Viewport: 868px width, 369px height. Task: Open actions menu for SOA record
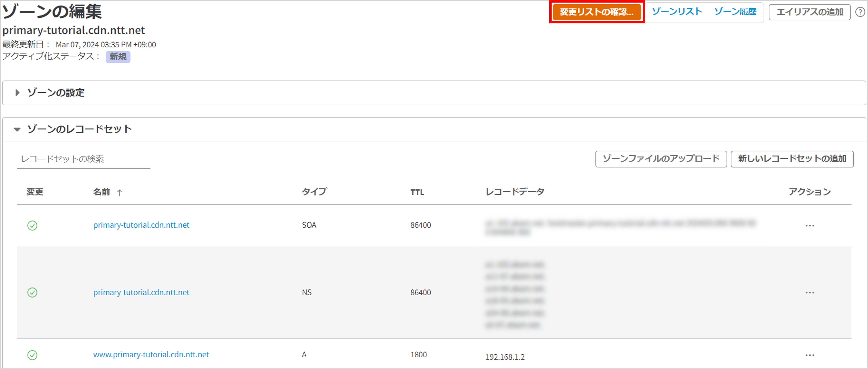[810, 226]
